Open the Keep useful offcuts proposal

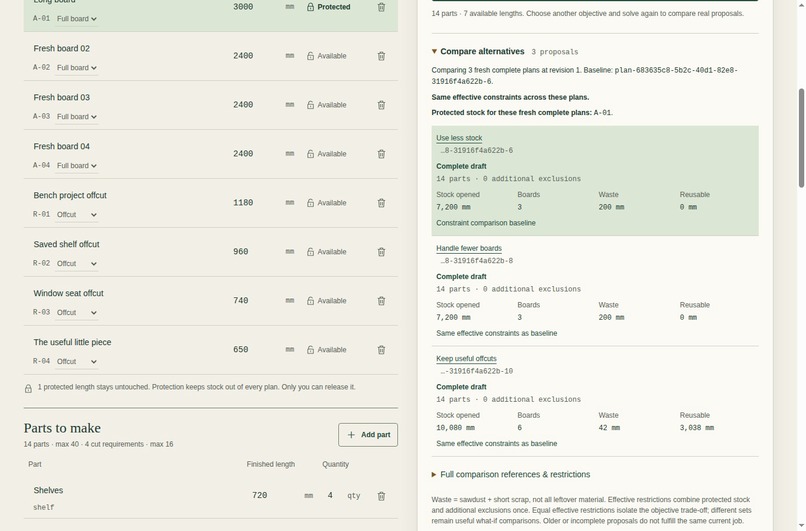click(466, 359)
